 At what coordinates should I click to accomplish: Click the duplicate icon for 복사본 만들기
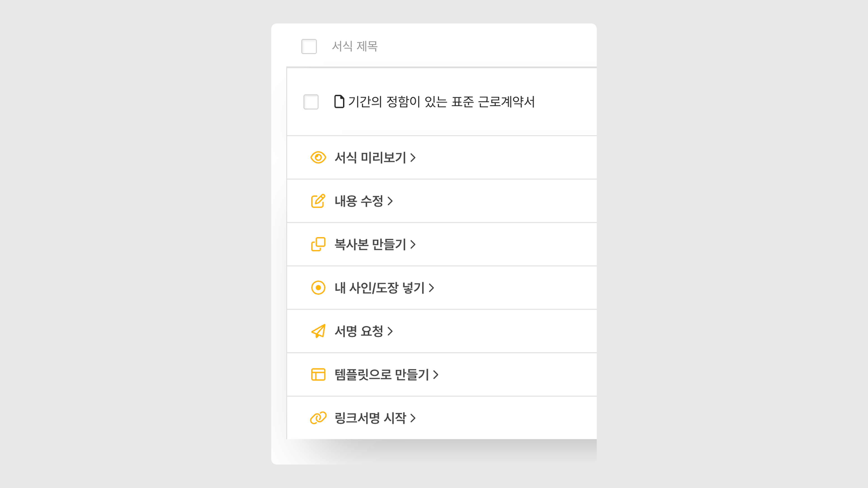[318, 244]
